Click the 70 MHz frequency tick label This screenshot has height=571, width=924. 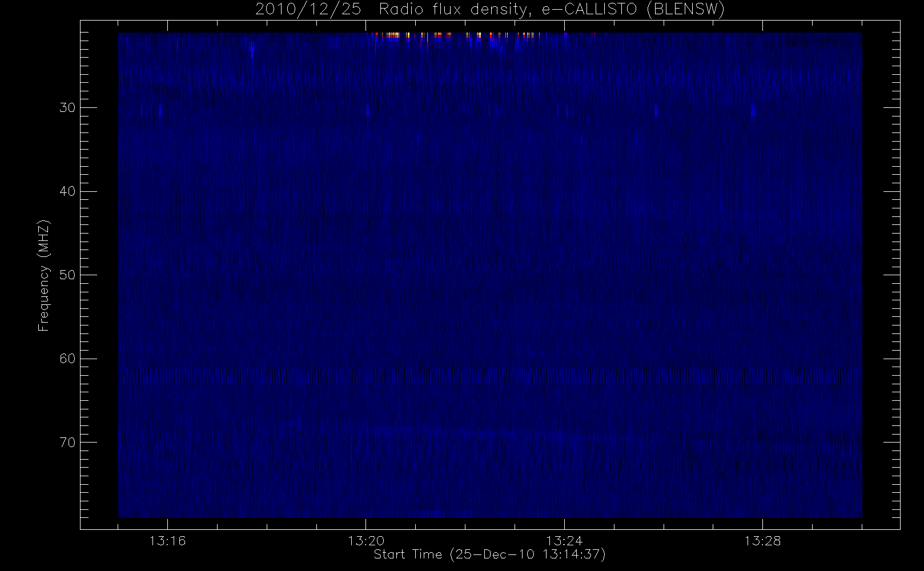tap(67, 442)
